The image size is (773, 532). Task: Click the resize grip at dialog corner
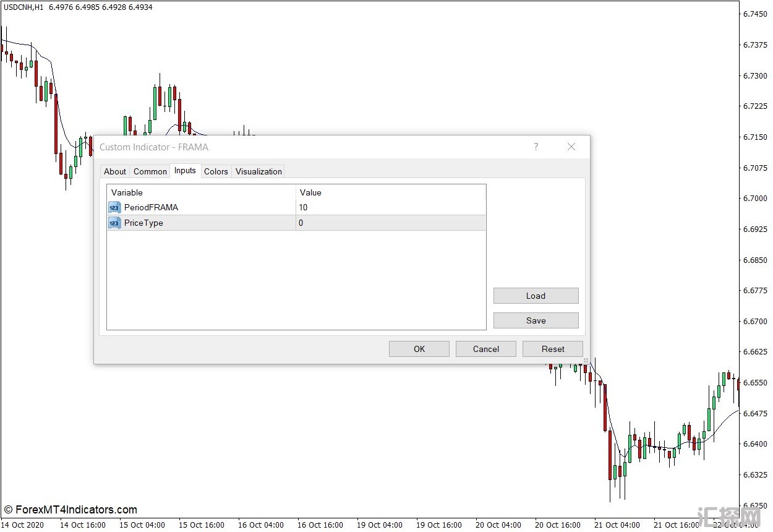[x=585, y=359]
